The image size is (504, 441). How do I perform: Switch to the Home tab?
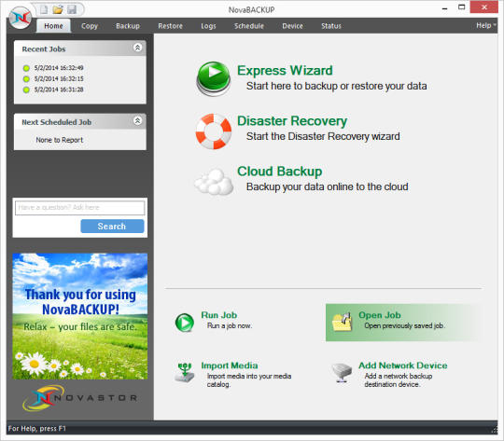pos(53,26)
